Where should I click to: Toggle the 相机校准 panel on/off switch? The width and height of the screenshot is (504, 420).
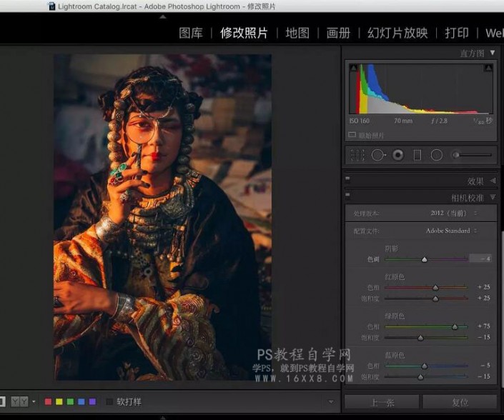pyautogui.click(x=347, y=194)
